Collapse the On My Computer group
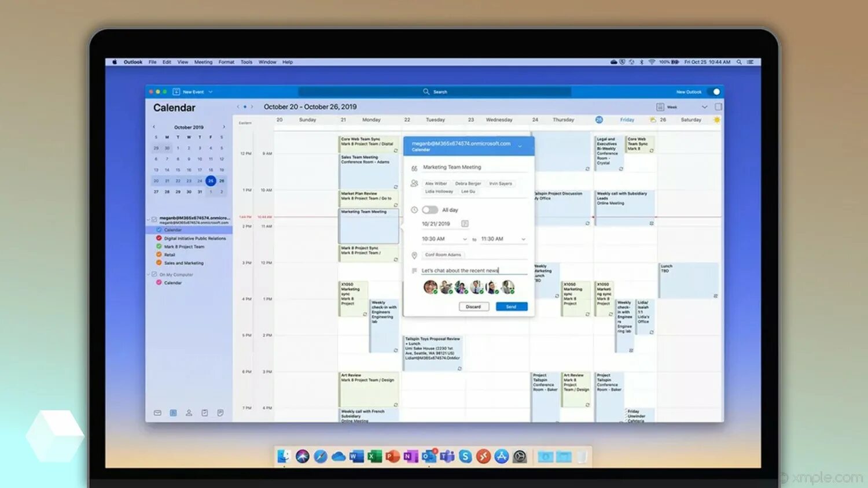This screenshot has width=868, height=488. pyautogui.click(x=148, y=275)
